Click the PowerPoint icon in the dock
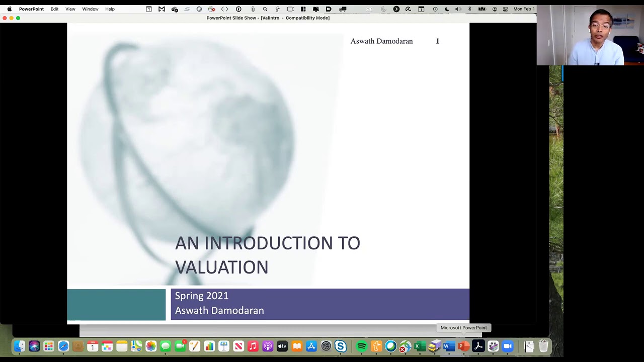 click(463, 346)
